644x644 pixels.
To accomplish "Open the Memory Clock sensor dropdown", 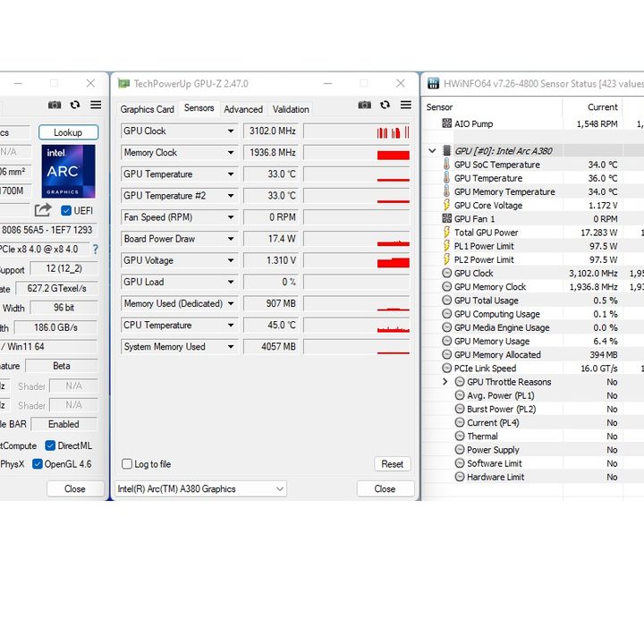I will click(231, 152).
